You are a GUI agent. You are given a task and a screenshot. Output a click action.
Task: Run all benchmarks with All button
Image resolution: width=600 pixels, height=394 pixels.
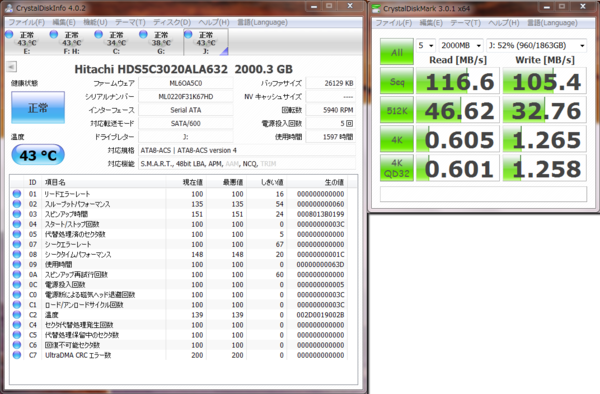397,52
